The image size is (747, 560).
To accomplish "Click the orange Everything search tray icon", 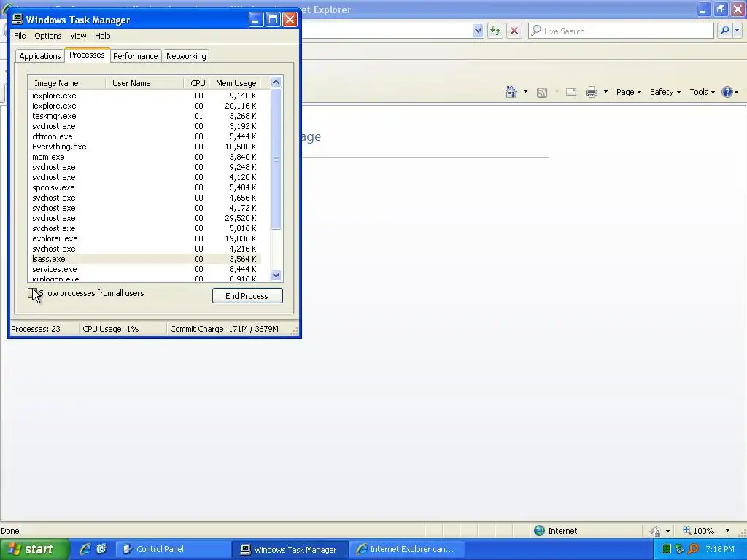I will (694, 549).
